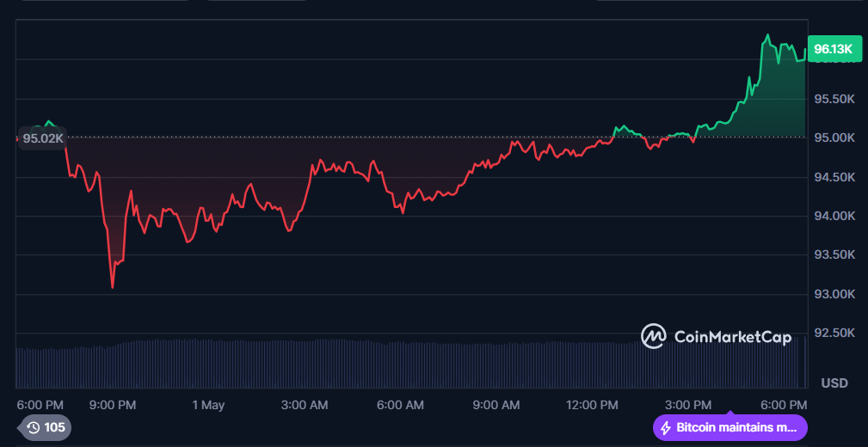Click the 92.50K price axis label
Image resolution: width=868 pixels, height=447 pixels.
point(834,333)
